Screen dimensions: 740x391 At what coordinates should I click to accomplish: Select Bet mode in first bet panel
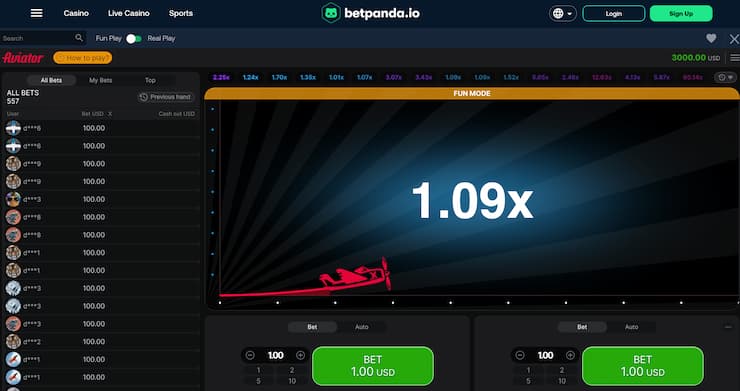click(x=312, y=327)
